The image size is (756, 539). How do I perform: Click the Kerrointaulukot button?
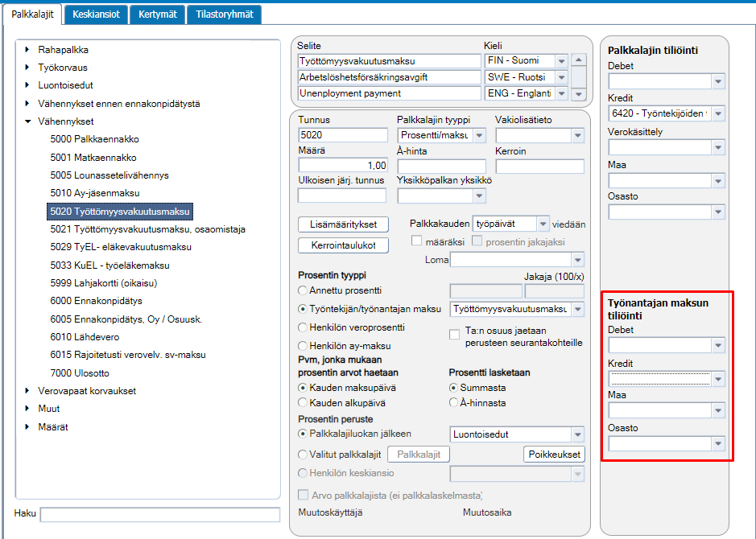(343, 245)
